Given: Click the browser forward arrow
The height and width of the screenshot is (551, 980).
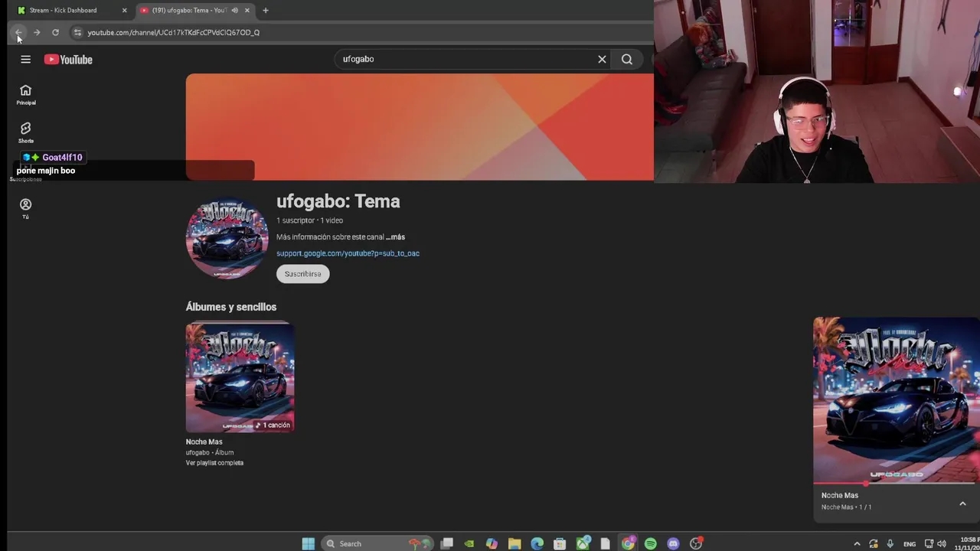Looking at the screenshot, I should tap(37, 32).
